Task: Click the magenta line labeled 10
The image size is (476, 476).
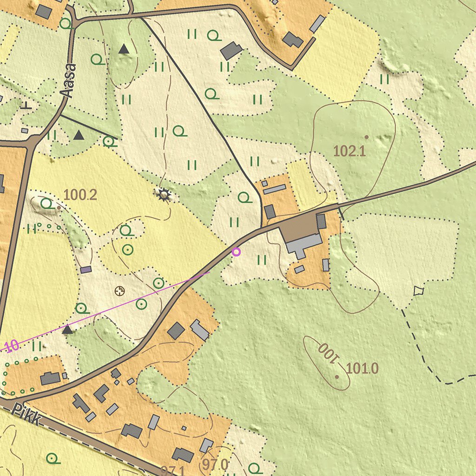Action: [x=10, y=346]
